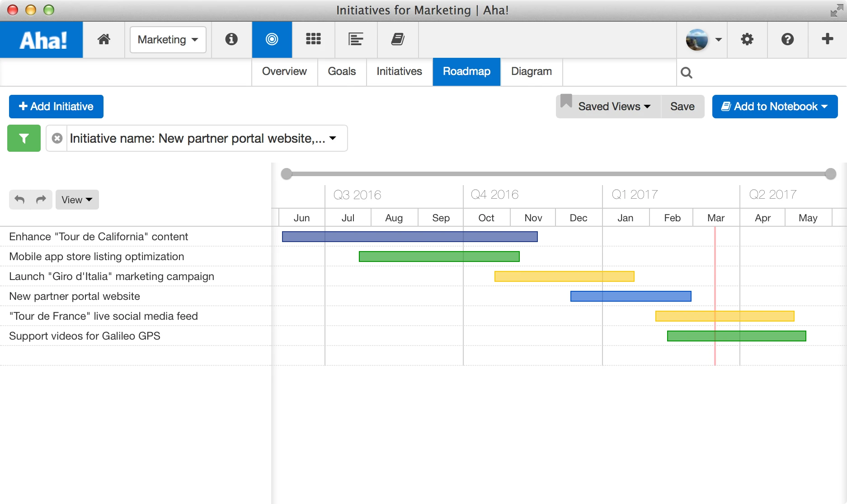Select the Support videos Galileo GPS bar
847x504 pixels.
click(x=737, y=336)
